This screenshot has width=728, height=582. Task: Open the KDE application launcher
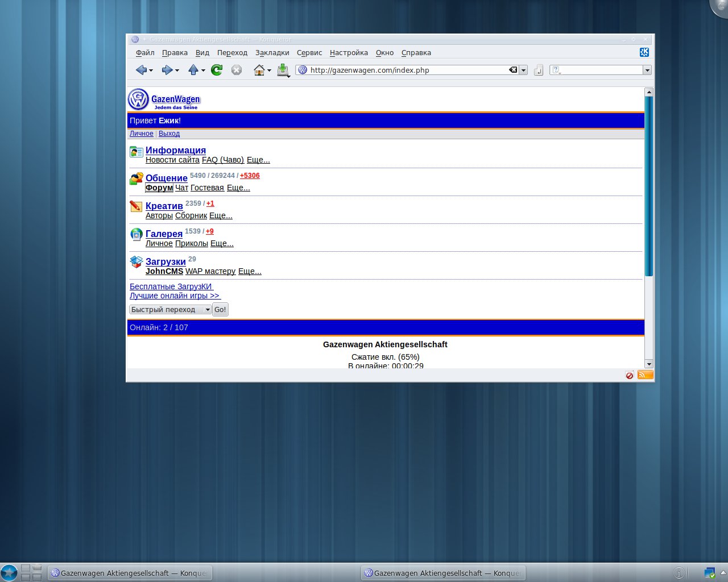click(x=9, y=572)
